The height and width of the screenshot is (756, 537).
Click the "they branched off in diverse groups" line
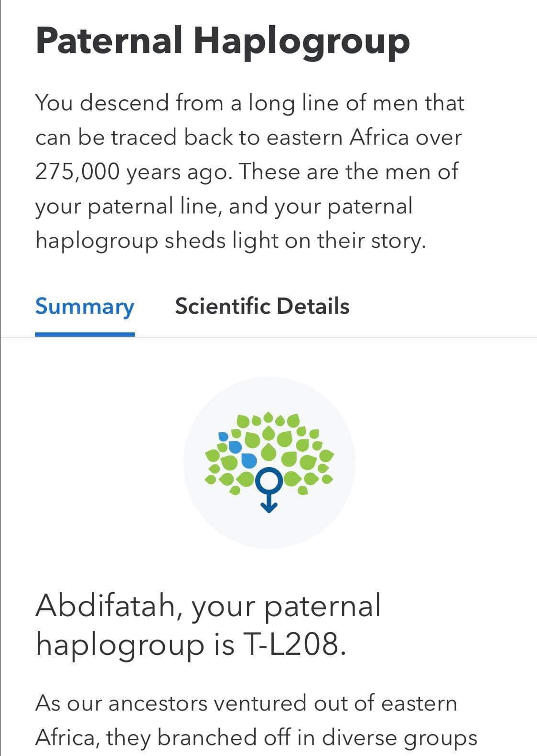pyautogui.click(x=291, y=737)
